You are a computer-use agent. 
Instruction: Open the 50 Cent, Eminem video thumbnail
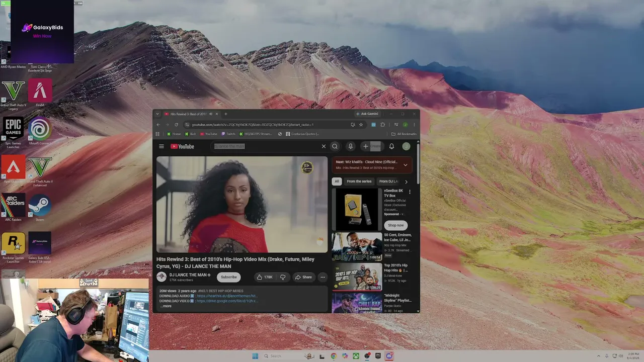[357, 246]
